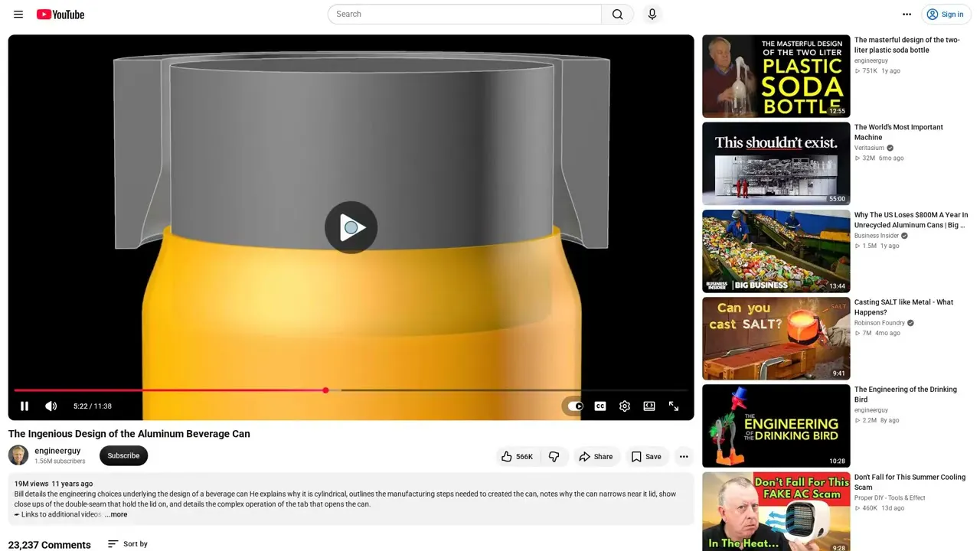The width and height of the screenshot is (980, 551).
Task: Open 'This shouldn't exist' Veritasium thumbnail
Action: click(x=776, y=164)
